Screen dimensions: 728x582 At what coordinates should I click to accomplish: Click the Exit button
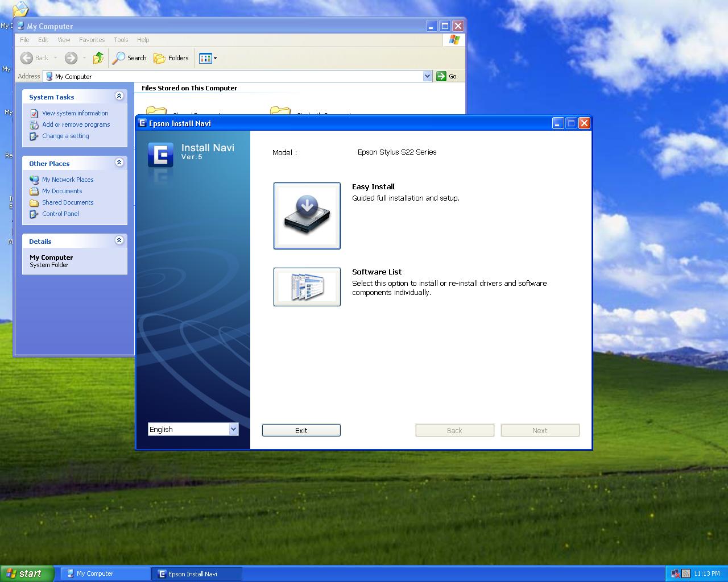[x=301, y=430]
